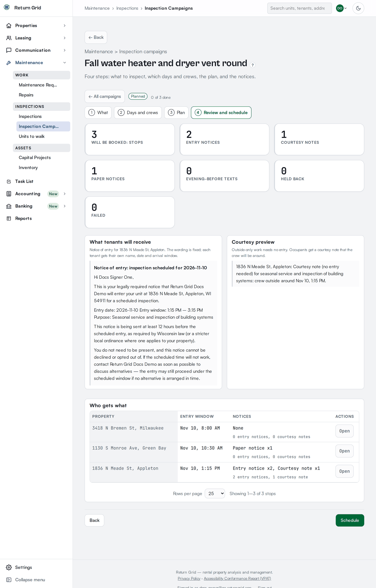Viewport: 376px width, 588px height.
Task: Select the Review and schedule step
Action: point(221,113)
